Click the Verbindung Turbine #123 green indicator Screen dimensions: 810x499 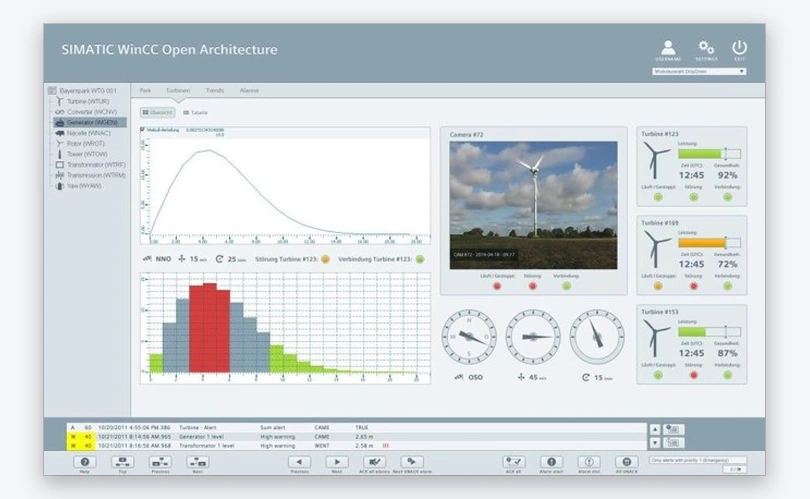coord(420,259)
